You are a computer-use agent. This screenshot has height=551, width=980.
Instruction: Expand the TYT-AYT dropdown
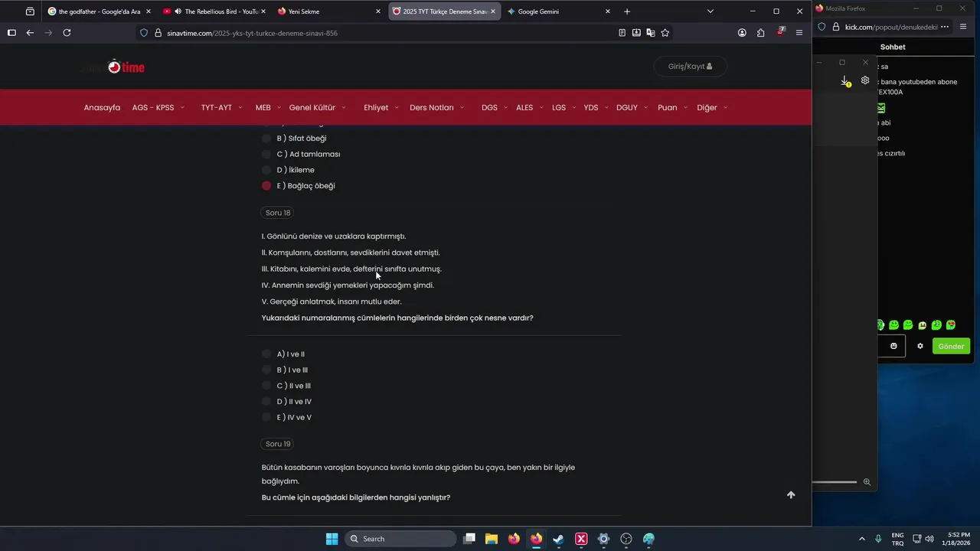point(221,108)
